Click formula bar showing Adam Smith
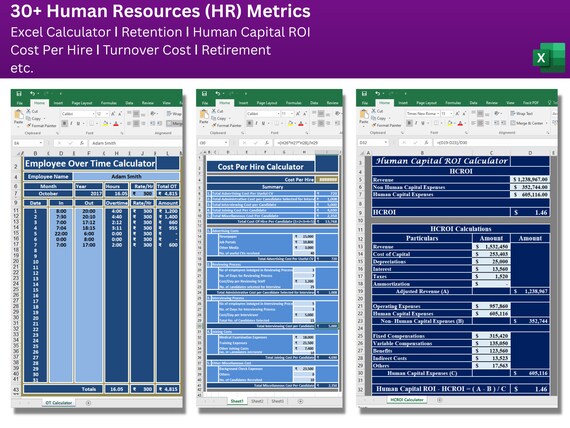The image size is (570, 428). pos(135,143)
